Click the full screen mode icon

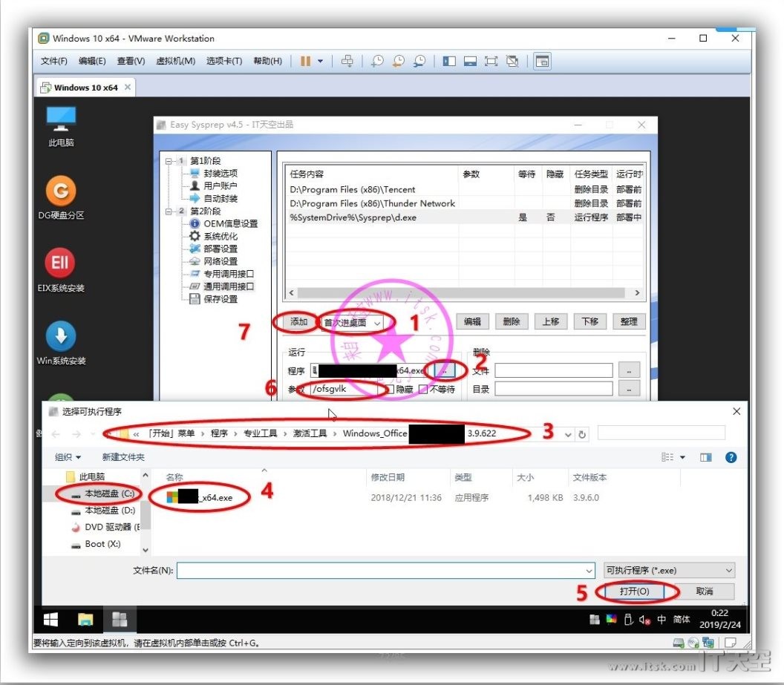click(x=491, y=61)
